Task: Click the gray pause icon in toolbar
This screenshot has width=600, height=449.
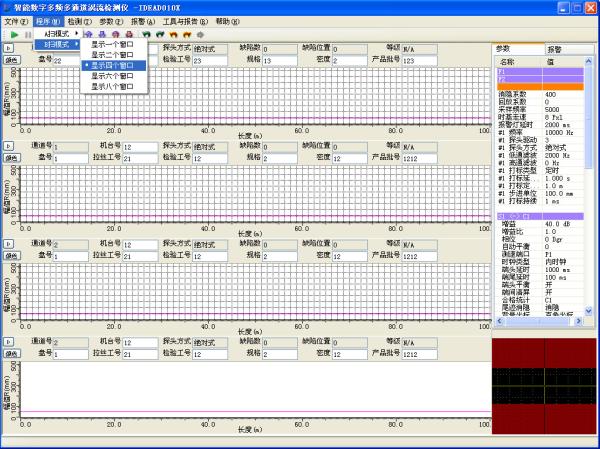Action: (28, 35)
